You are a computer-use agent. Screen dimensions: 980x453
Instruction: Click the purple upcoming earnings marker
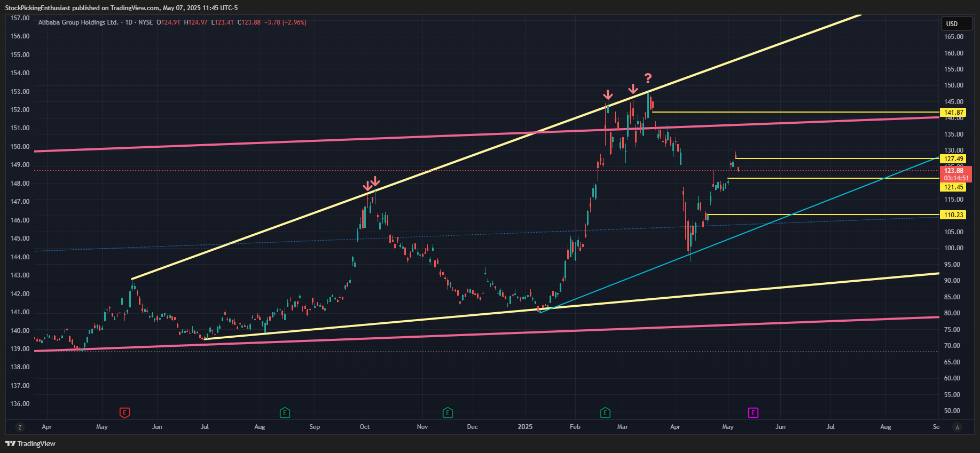click(x=753, y=412)
